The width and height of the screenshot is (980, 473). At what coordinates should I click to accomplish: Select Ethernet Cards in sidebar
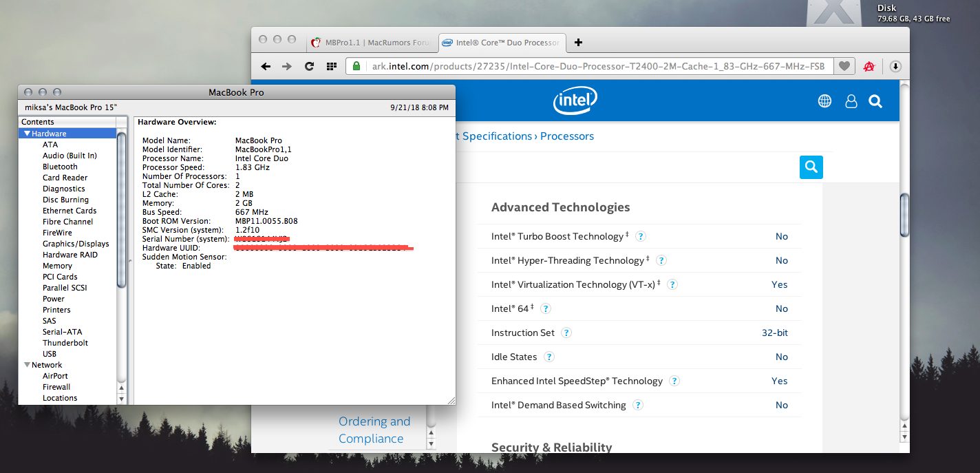[x=70, y=211]
